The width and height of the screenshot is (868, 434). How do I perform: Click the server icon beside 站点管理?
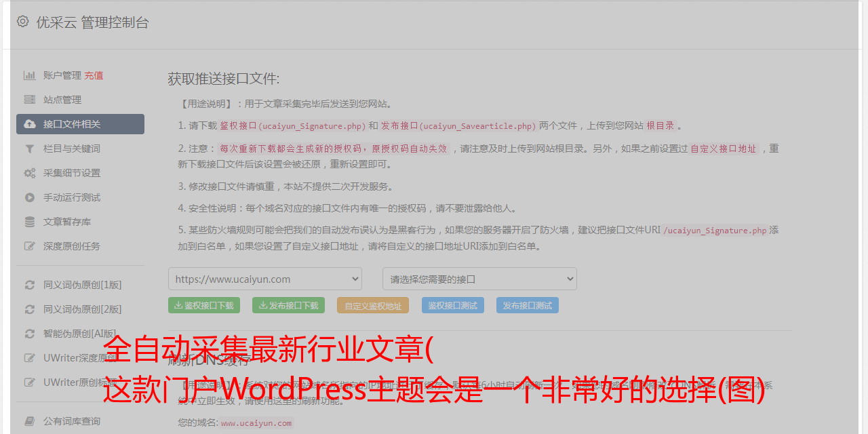[x=30, y=100]
